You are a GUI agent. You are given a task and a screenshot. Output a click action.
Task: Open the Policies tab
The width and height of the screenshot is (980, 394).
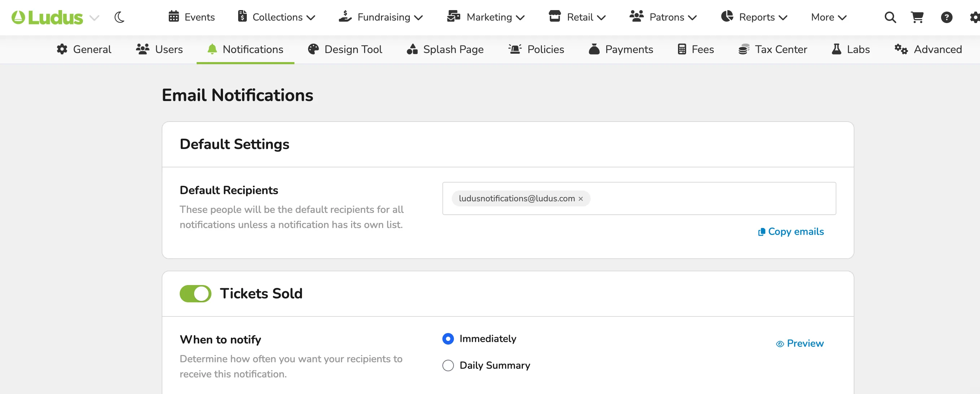click(x=536, y=49)
